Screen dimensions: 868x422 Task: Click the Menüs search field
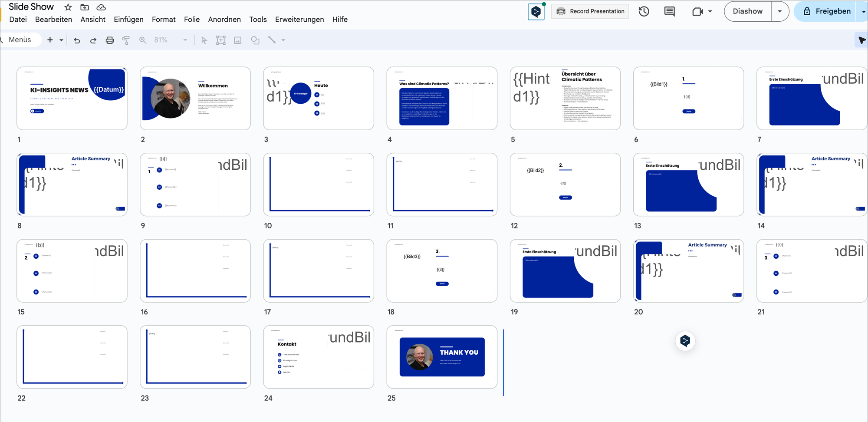coord(20,40)
